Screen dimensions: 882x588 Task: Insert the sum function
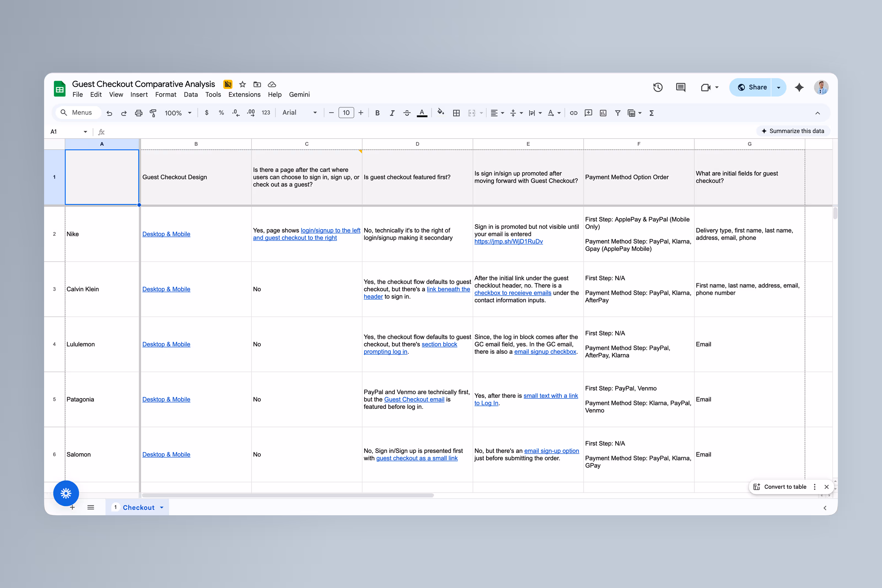tap(652, 112)
